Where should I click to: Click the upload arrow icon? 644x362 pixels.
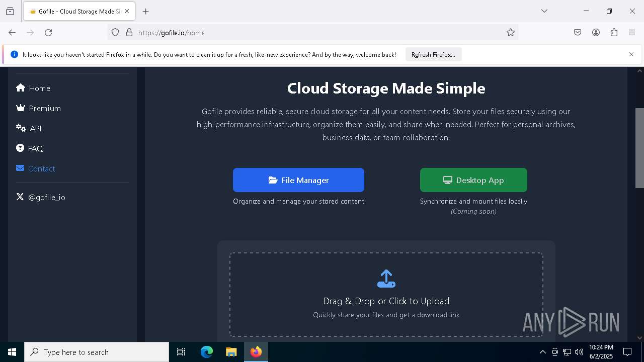386,279
